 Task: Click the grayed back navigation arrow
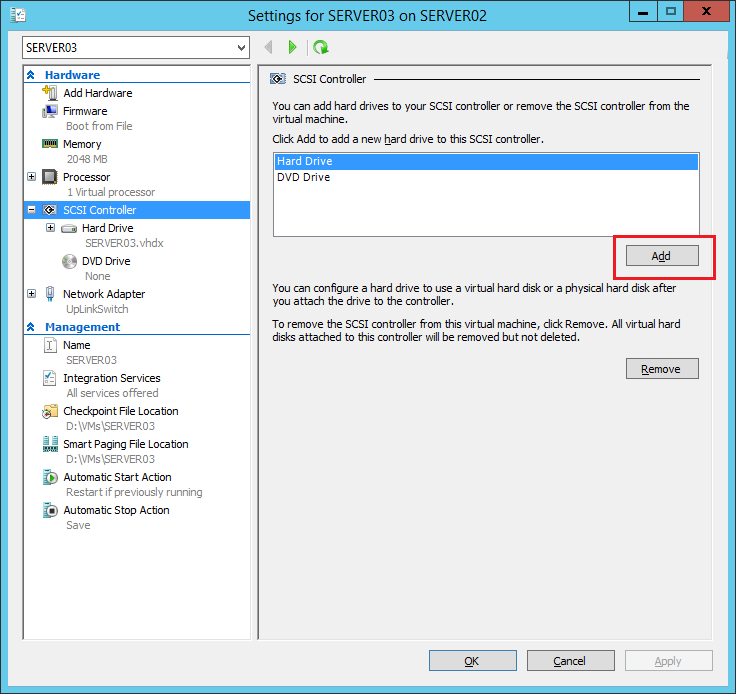tap(268, 47)
